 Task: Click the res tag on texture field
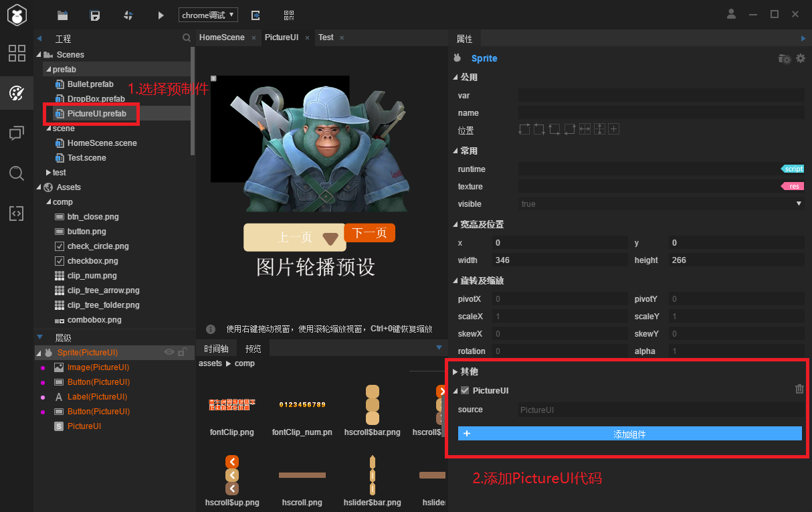tap(793, 187)
